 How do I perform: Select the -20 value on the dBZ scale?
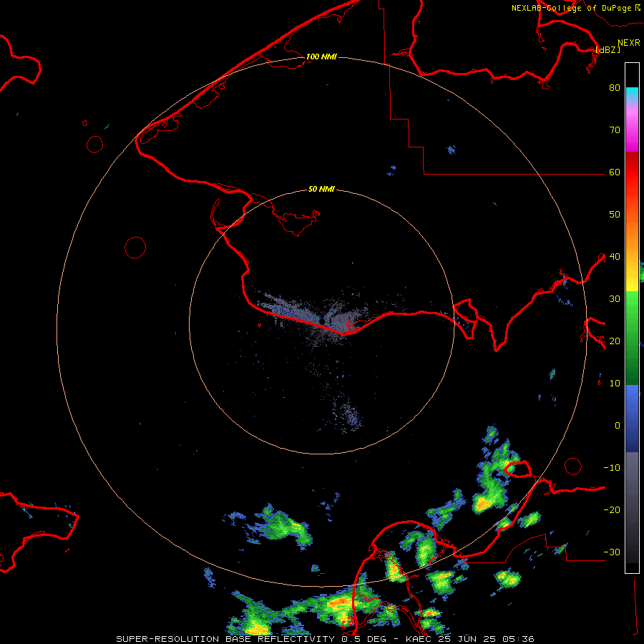click(x=612, y=509)
